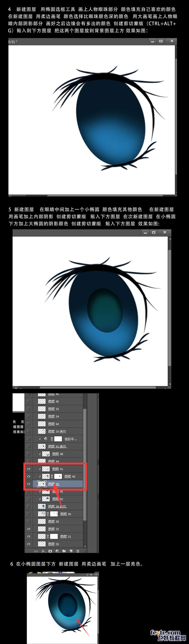Show 图层 60 via its visibility box
This screenshot has width=189, height=644.
click(29, 424)
